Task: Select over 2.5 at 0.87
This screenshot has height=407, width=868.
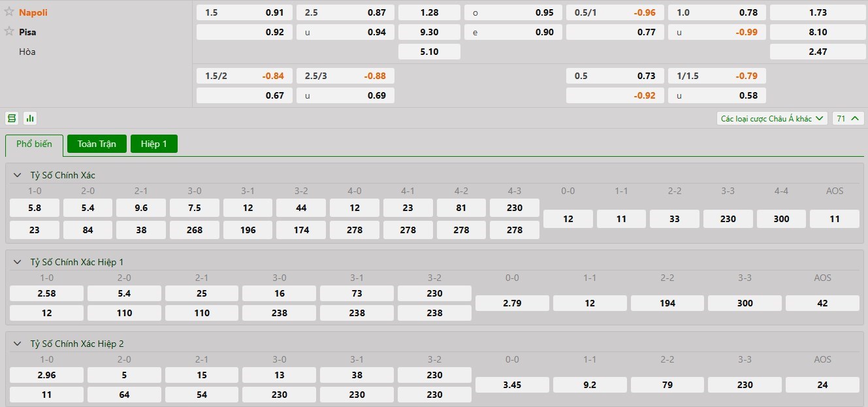Action: 346,12
